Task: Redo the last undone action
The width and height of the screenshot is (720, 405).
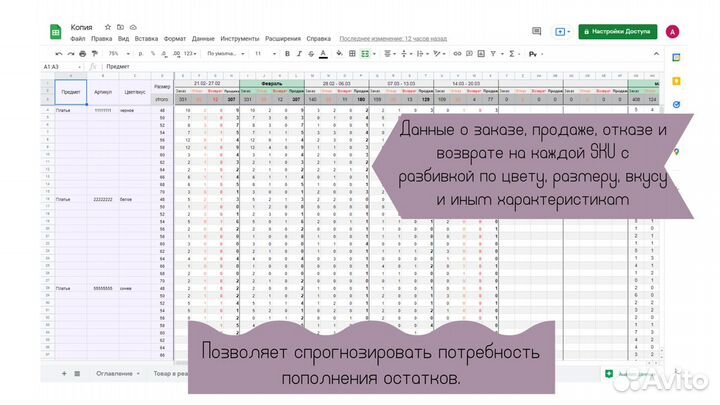Action: point(71,54)
